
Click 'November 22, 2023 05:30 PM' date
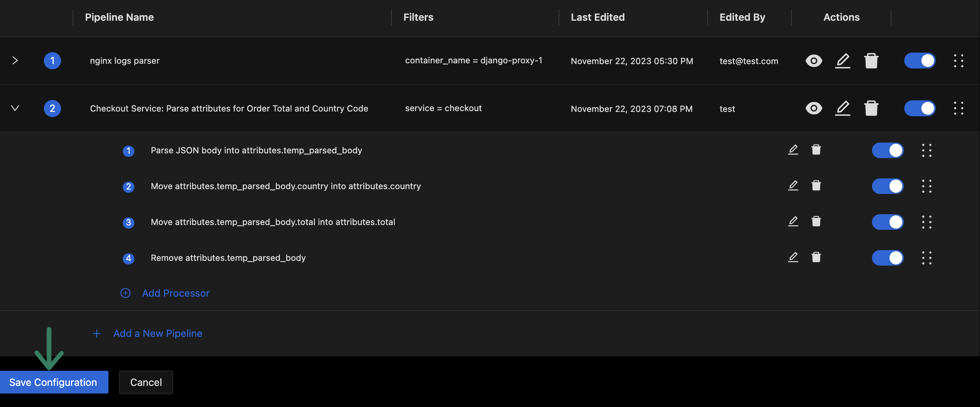click(632, 61)
